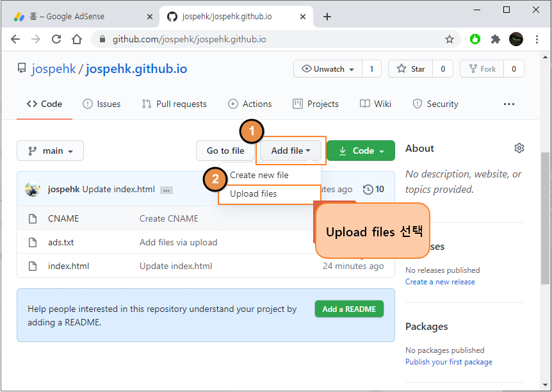Open the jospehk.github.io repository link
The height and width of the screenshot is (392, 552).
(136, 69)
